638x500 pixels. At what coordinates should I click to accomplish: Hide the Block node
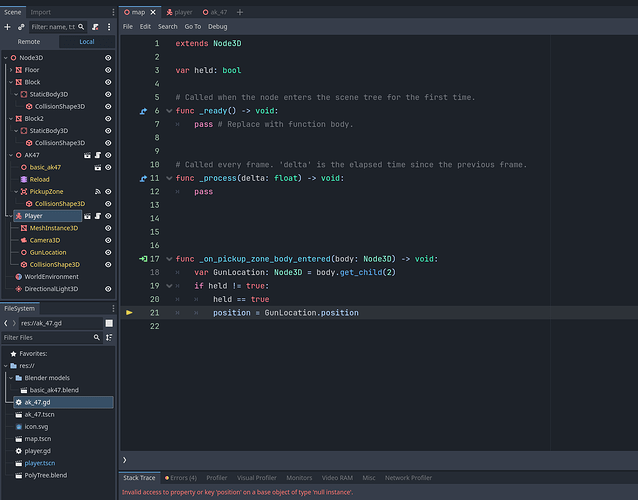click(108, 82)
